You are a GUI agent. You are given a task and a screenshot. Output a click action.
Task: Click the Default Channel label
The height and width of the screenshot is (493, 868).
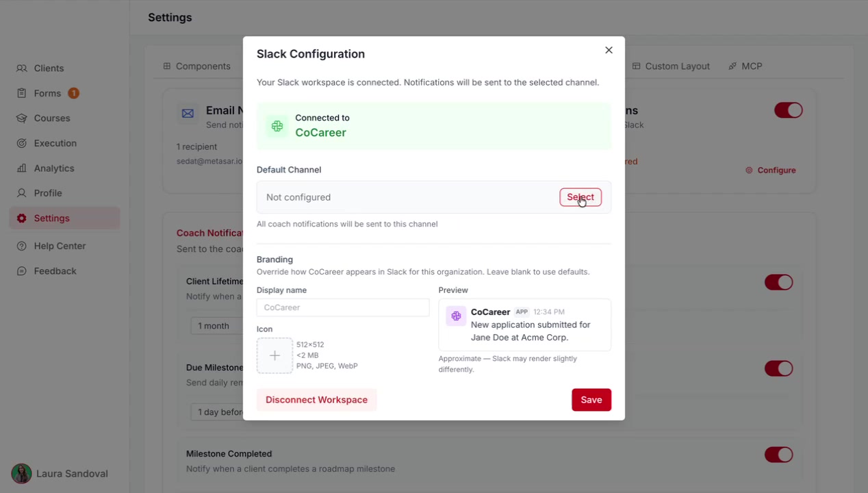pyautogui.click(x=289, y=170)
